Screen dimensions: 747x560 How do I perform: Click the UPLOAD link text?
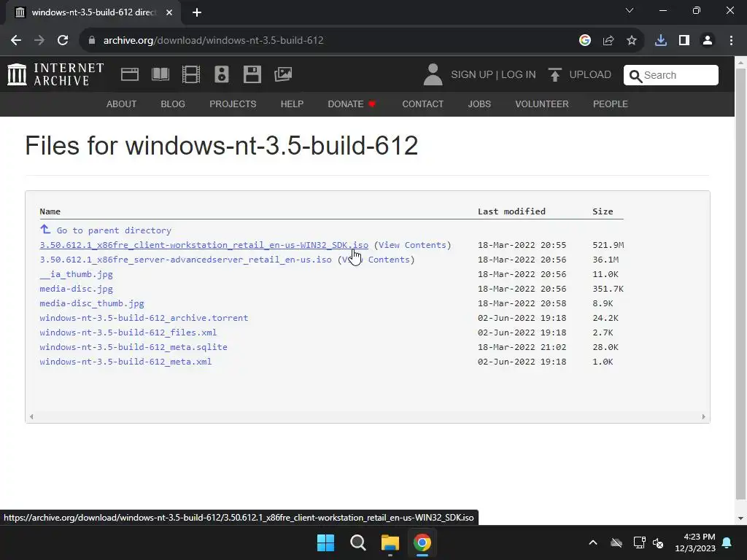(x=590, y=75)
